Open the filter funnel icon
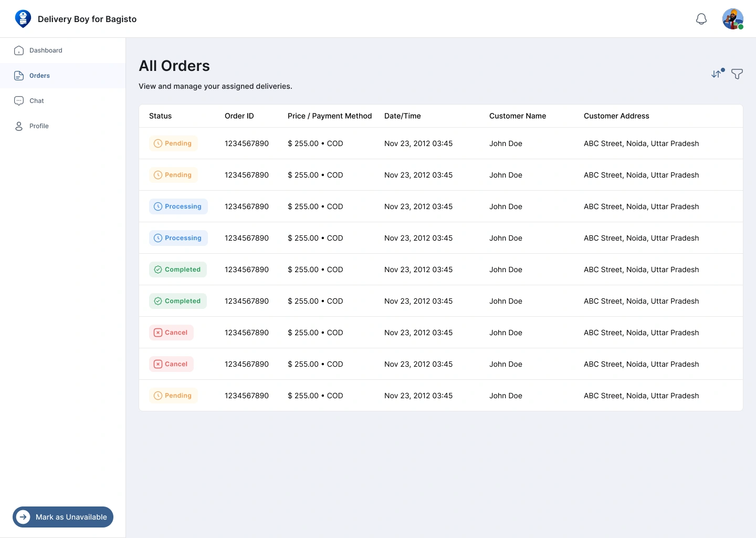This screenshot has height=538, width=756. point(737,74)
